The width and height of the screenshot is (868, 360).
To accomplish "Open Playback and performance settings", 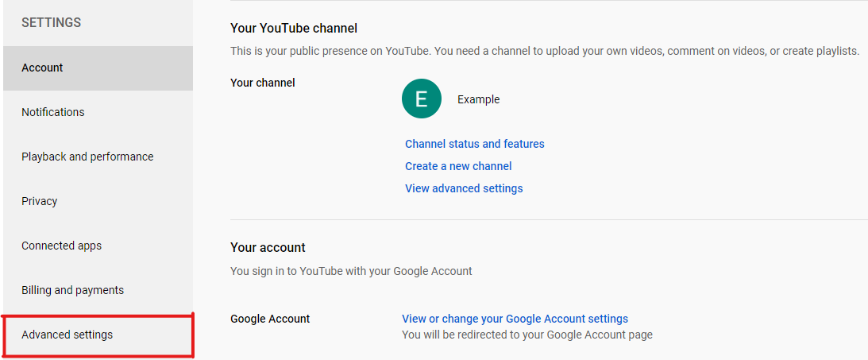I will coord(87,157).
